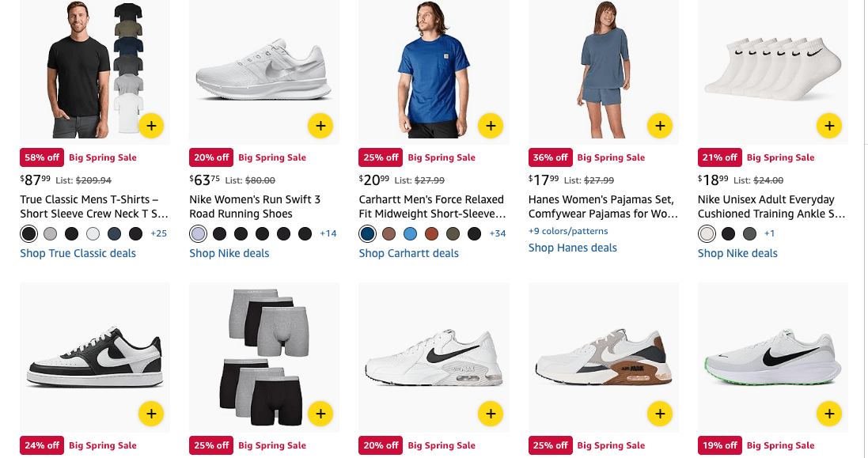Add Carhartt Force T-shirt to cart
Viewport: 868px width, 458px height.
[x=491, y=125]
